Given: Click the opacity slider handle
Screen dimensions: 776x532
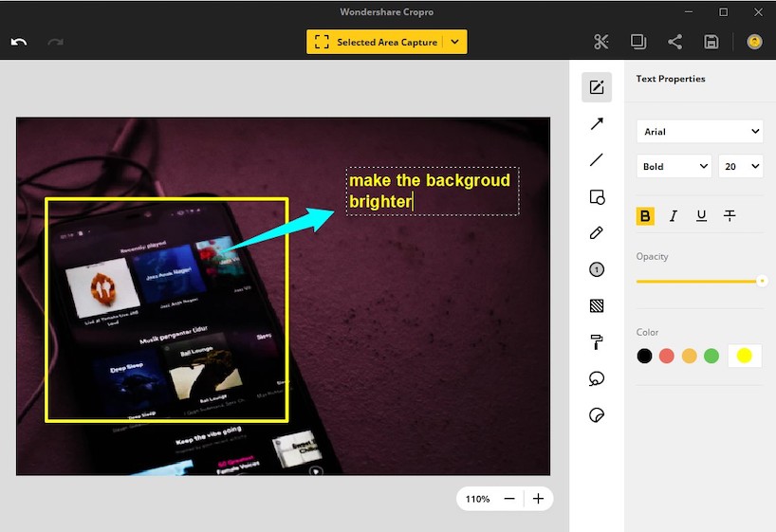Looking at the screenshot, I should [x=762, y=281].
